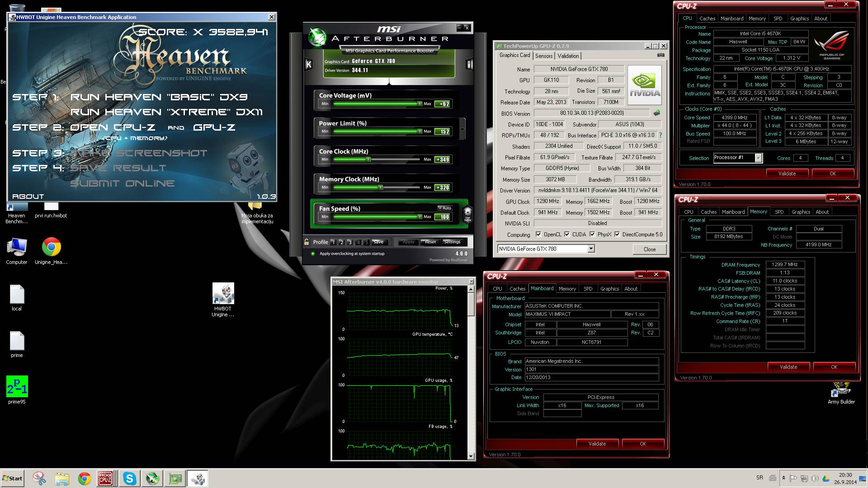
Task: Select Afterburner profile slot 2
Action: tap(341, 242)
